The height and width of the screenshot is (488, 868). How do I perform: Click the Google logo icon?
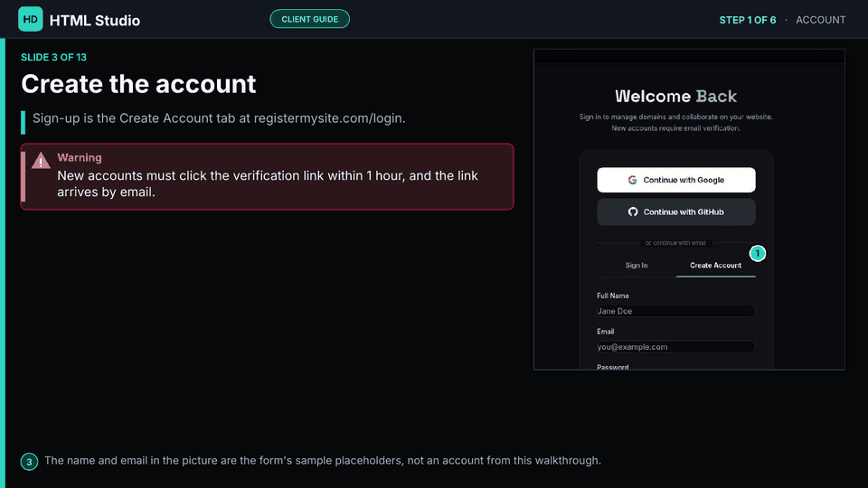[632, 180]
